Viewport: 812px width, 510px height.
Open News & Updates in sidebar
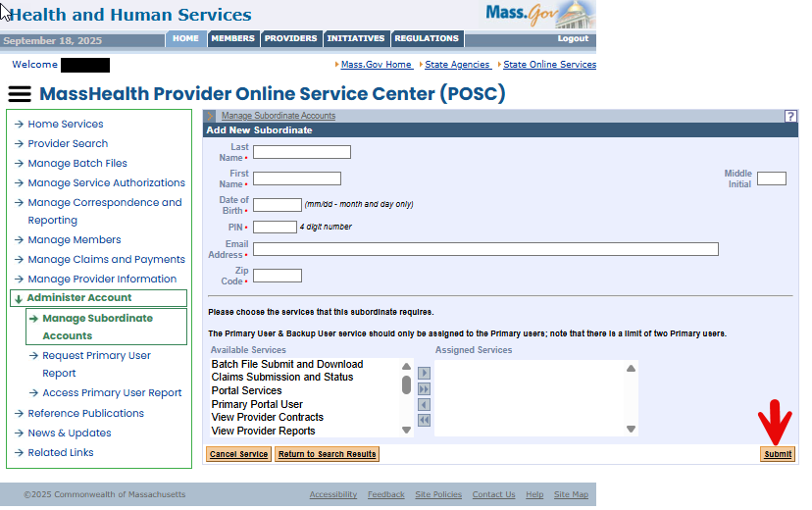pyautogui.click(x=70, y=433)
